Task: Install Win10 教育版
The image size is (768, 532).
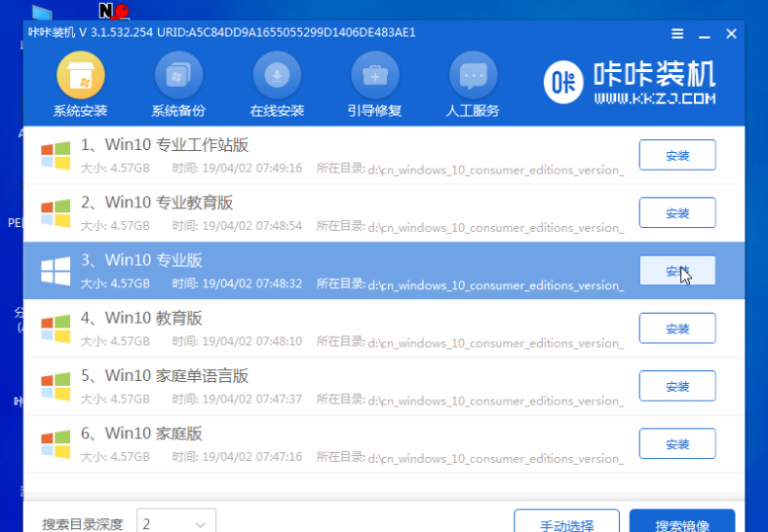Action: (677, 329)
